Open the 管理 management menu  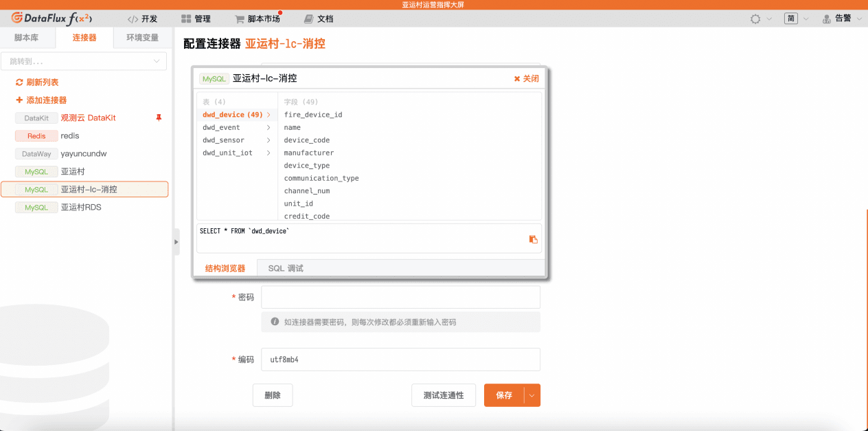point(196,19)
